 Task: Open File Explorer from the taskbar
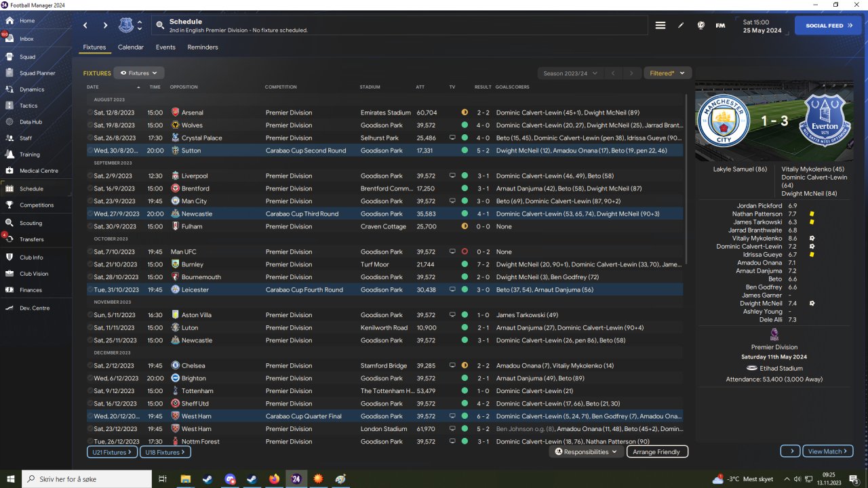click(185, 479)
